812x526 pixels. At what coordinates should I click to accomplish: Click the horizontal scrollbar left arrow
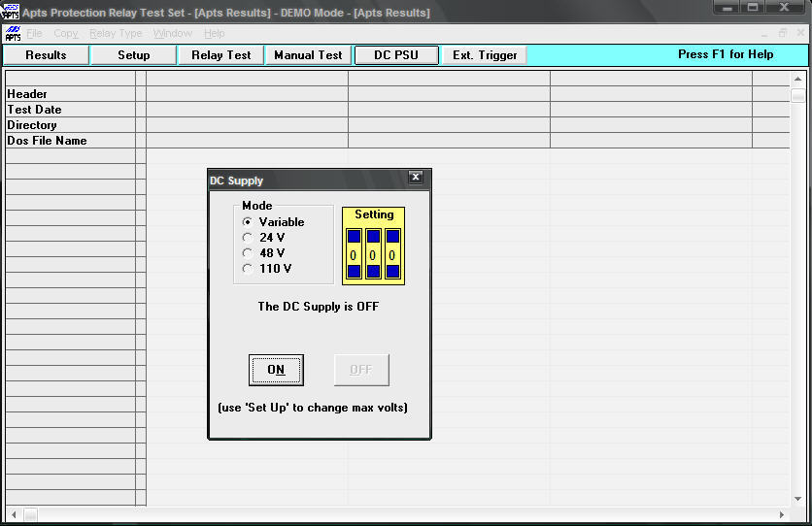point(14,514)
